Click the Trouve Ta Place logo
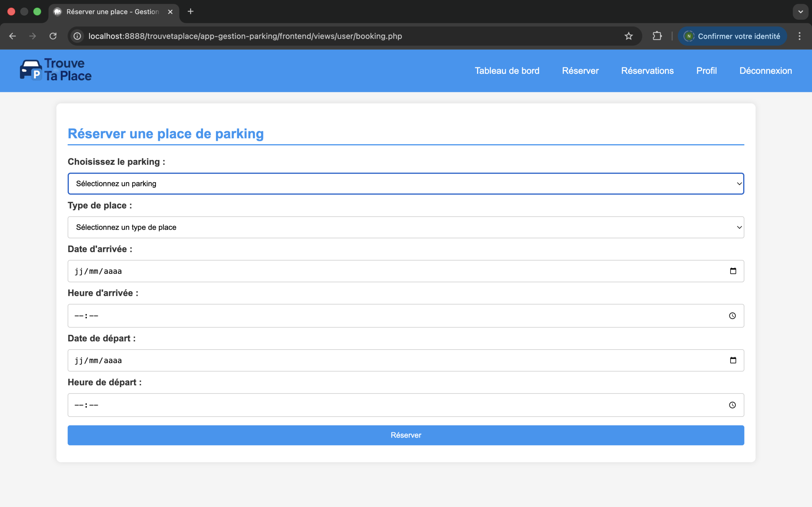812x507 pixels. 56,70
